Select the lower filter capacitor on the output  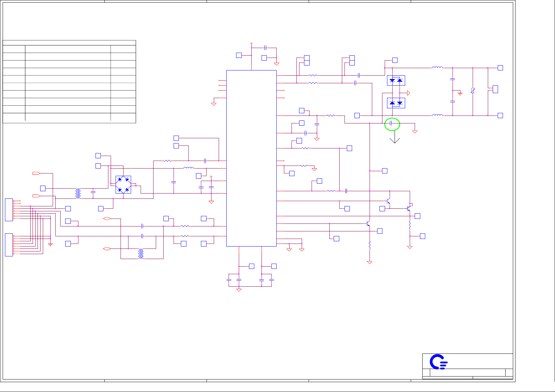pyautogui.click(x=453, y=102)
